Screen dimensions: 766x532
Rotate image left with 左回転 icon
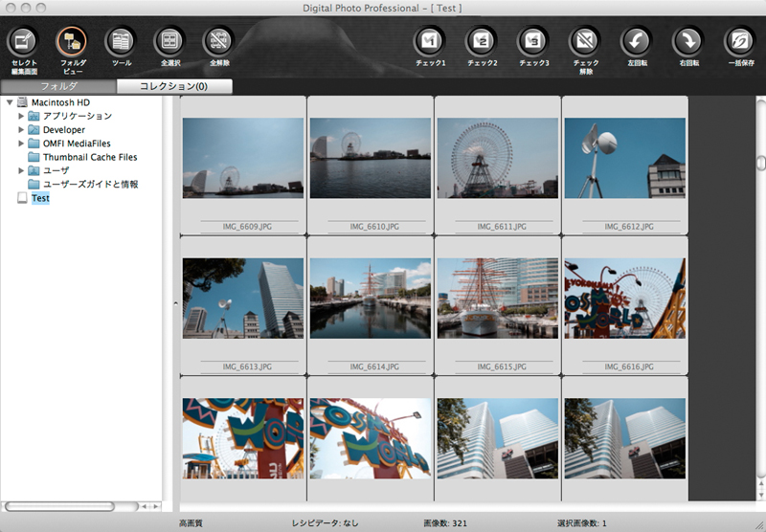click(637, 41)
